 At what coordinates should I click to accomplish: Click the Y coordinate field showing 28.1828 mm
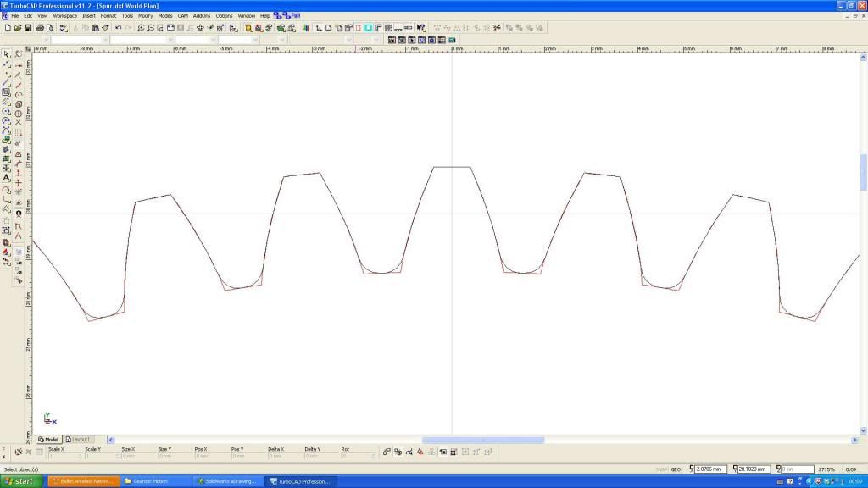coord(754,469)
